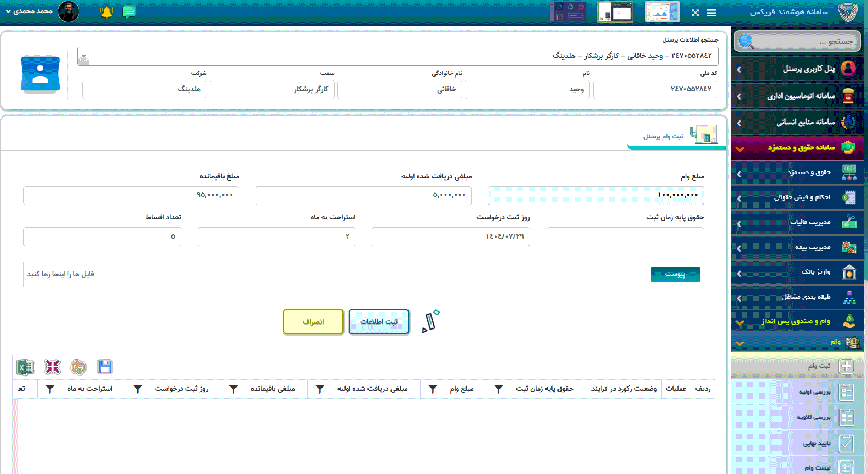Select ثبت وام in the sidebar
868x474 pixels.
tap(819, 366)
